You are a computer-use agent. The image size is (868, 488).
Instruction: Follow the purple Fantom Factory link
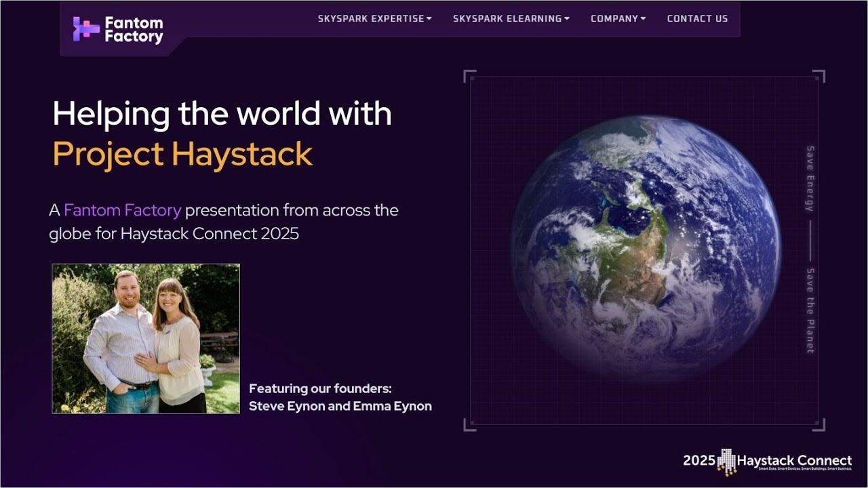point(123,210)
